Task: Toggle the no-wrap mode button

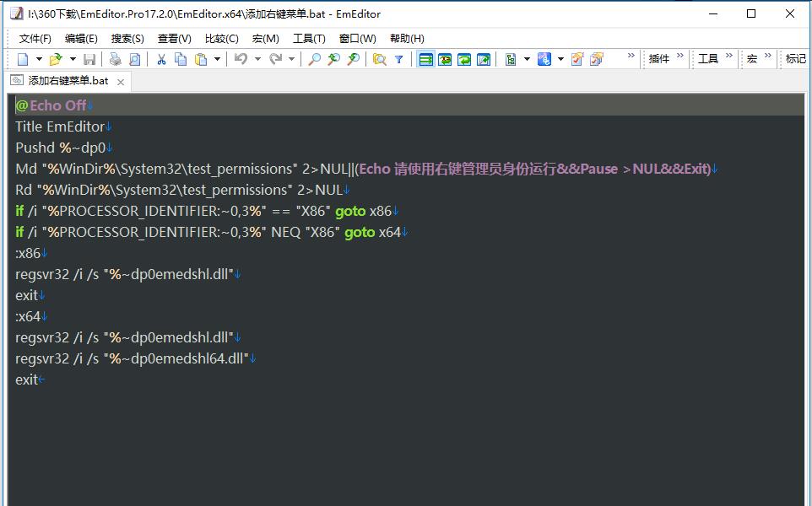Action: (x=425, y=59)
